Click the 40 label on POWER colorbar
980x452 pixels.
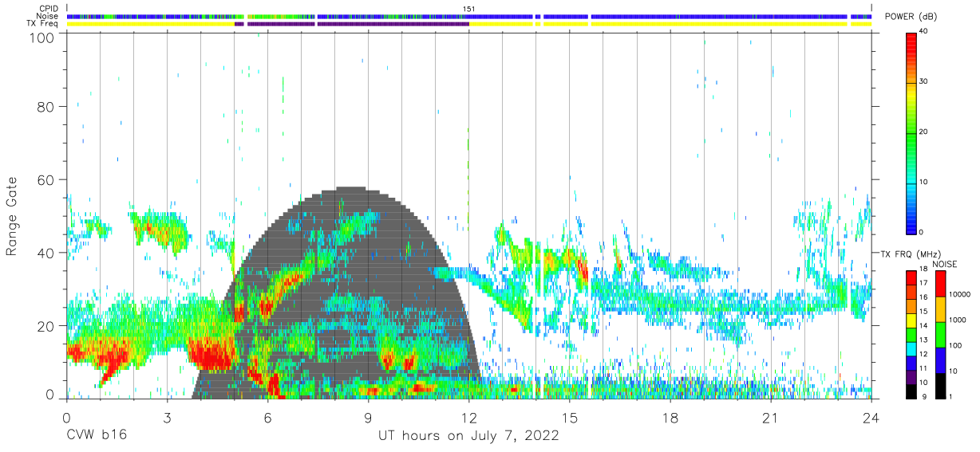(x=924, y=32)
